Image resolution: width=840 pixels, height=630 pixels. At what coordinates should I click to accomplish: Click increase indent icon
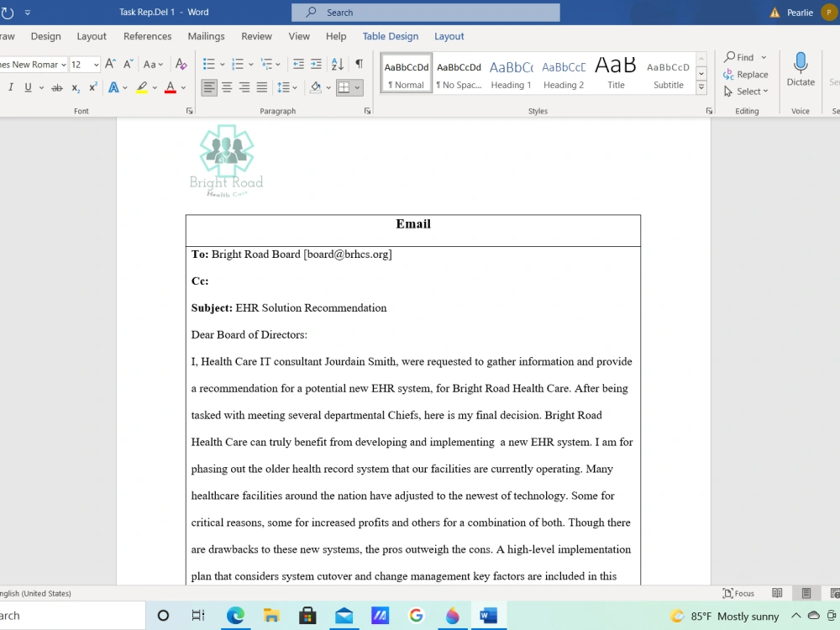[x=316, y=65]
